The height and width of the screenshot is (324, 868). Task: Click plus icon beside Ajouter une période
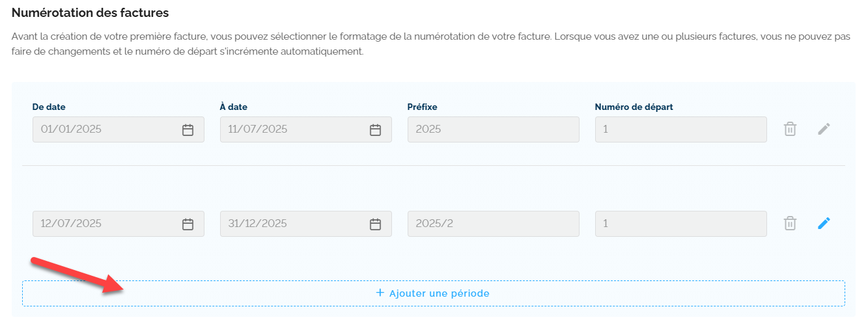click(x=380, y=293)
